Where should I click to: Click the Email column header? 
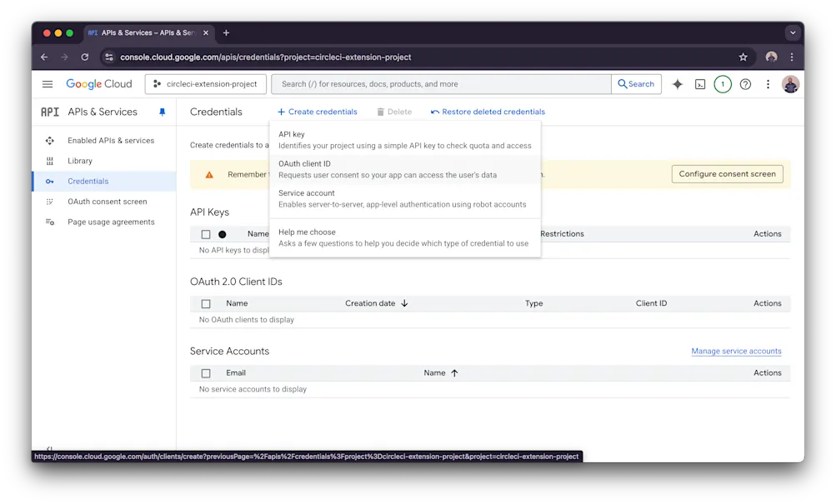pos(236,373)
